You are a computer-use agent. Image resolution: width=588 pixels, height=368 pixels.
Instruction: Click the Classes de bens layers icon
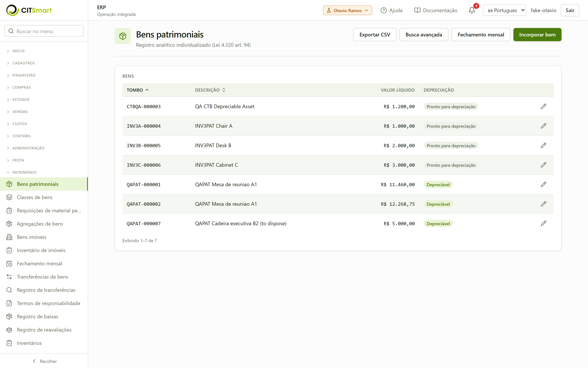pos(9,197)
